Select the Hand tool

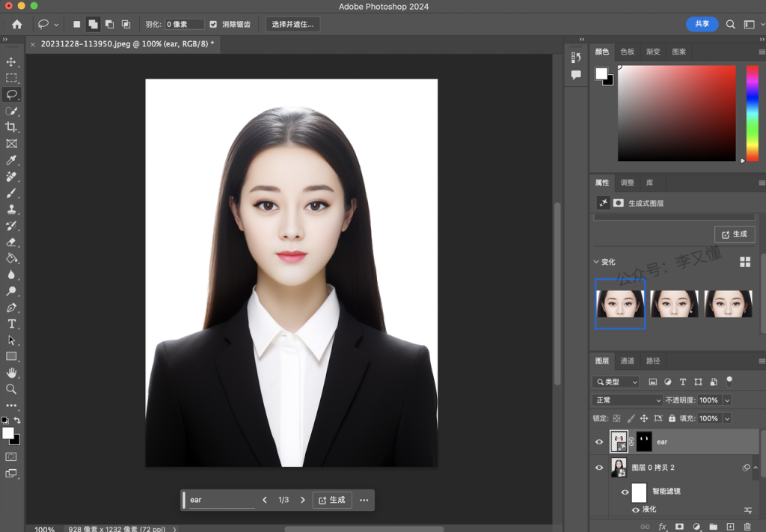coord(11,373)
